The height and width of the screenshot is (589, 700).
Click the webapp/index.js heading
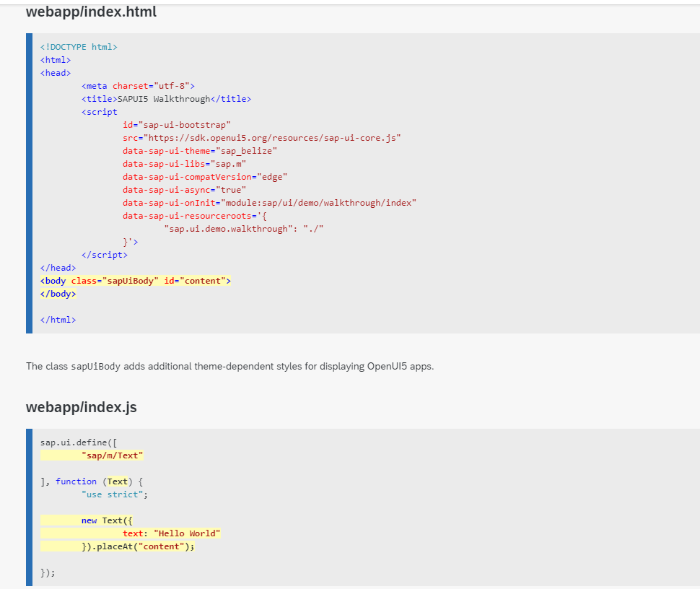tap(81, 407)
